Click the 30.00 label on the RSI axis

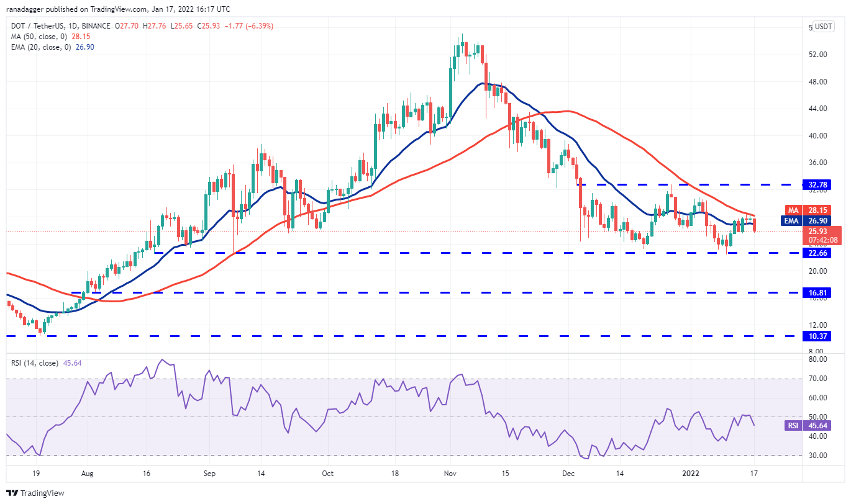click(817, 456)
